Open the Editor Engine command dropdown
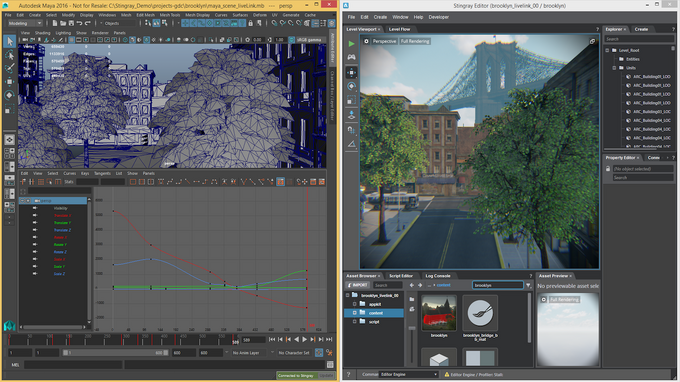Image resolution: width=680 pixels, height=382 pixels. (x=409, y=374)
